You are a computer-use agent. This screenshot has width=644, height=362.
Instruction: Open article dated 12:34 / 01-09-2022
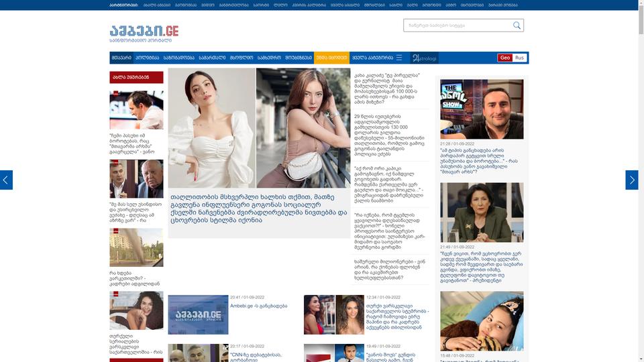(x=397, y=317)
